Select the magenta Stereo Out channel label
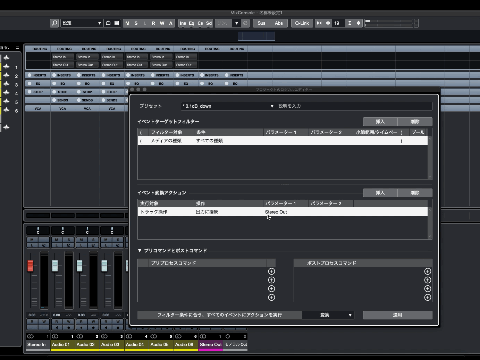 (210, 344)
